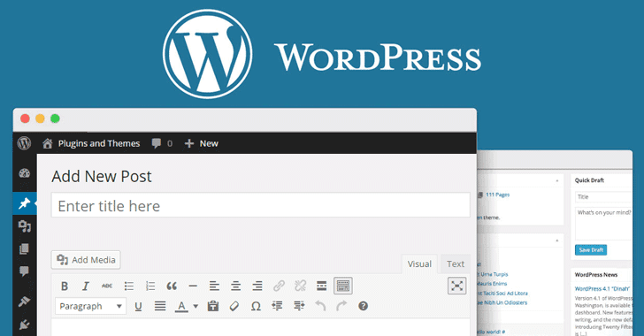Decrease the indent
Image resolution: width=644 pixels, height=336 pixels.
(277, 306)
